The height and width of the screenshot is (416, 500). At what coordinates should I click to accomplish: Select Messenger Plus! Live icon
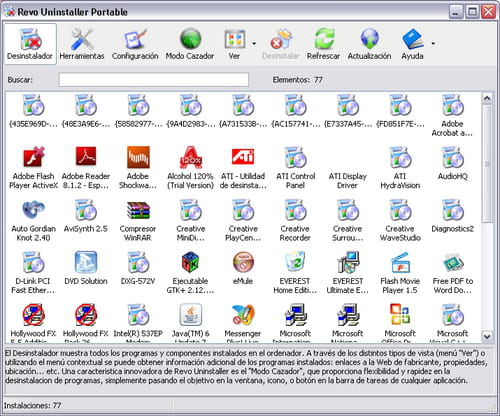click(243, 314)
